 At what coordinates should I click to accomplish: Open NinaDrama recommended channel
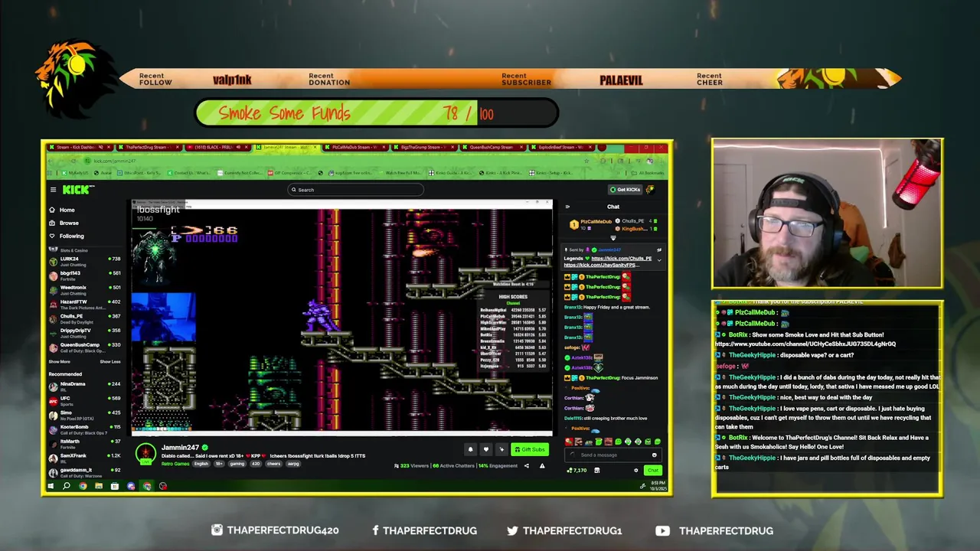(84, 386)
